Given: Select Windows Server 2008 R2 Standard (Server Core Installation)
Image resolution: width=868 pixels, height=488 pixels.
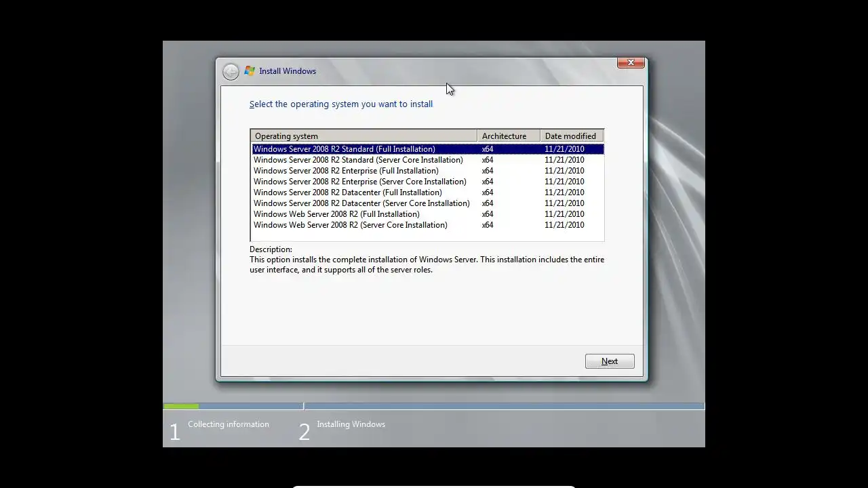Looking at the screenshot, I should coord(427,160).
